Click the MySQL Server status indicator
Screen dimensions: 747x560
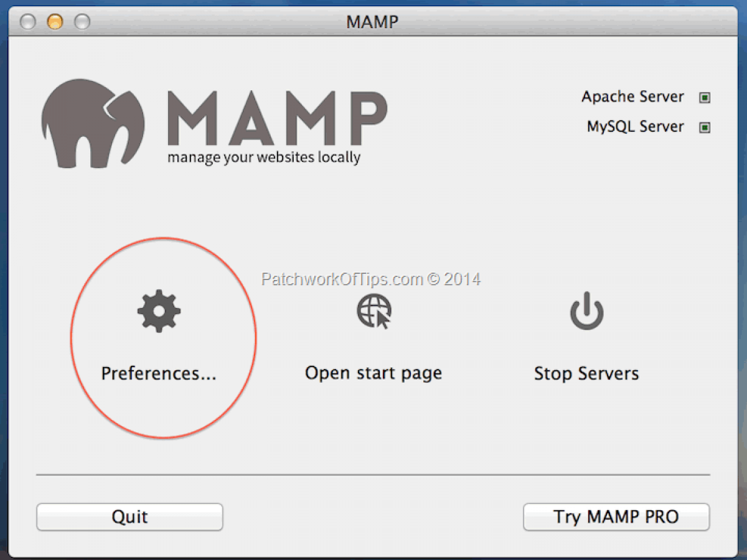click(705, 128)
